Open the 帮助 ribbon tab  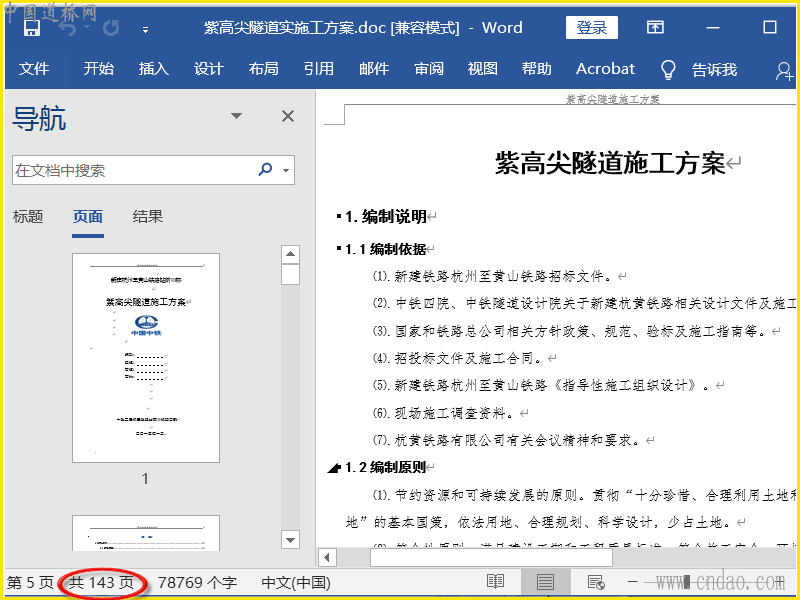[537, 69]
